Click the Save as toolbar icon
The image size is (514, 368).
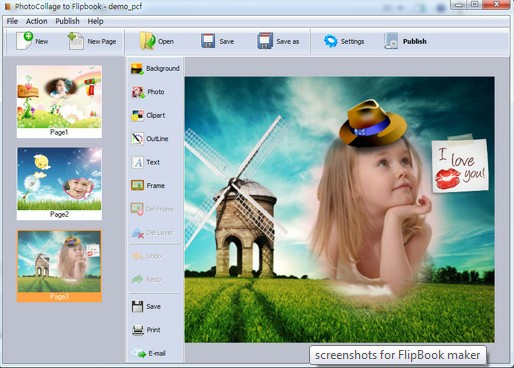coord(265,41)
